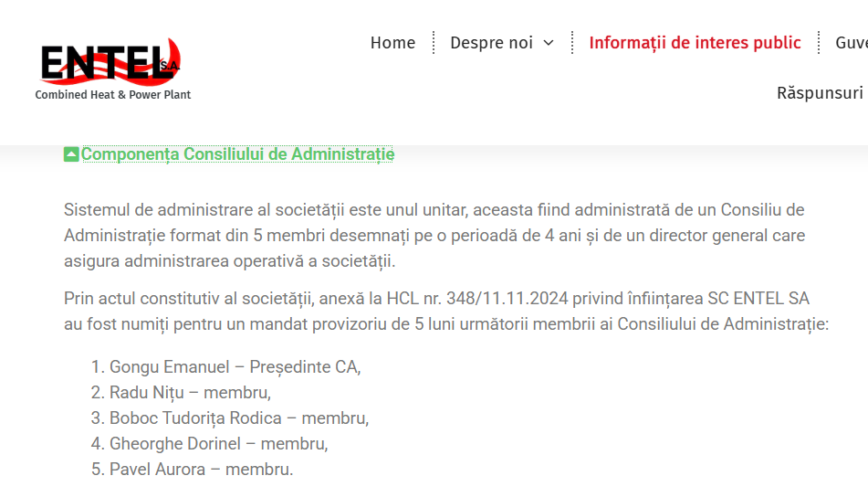Screen dimensions: 868x497
Task: Click the Combined Heat & Power Plant tagline
Action: pos(113,95)
